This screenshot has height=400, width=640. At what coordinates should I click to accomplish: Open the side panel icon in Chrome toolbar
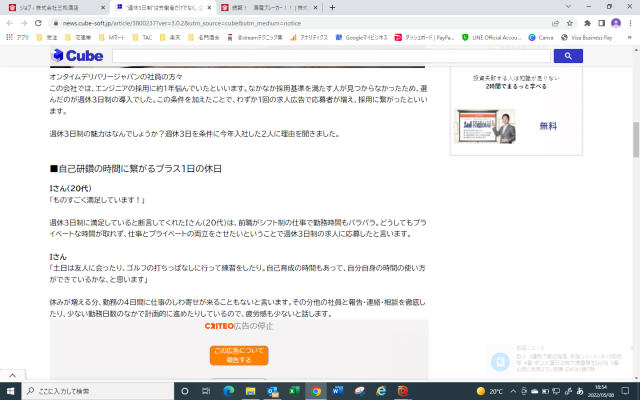click(x=601, y=23)
